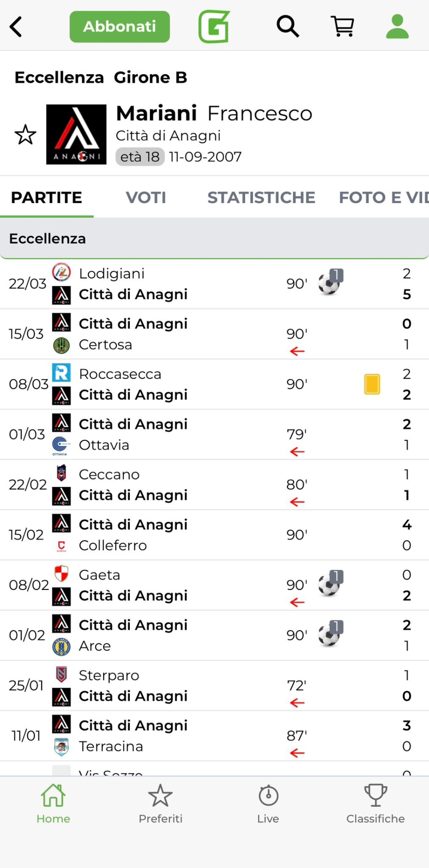Tap the green G logo
This screenshot has width=429, height=868.
coord(214,26)
